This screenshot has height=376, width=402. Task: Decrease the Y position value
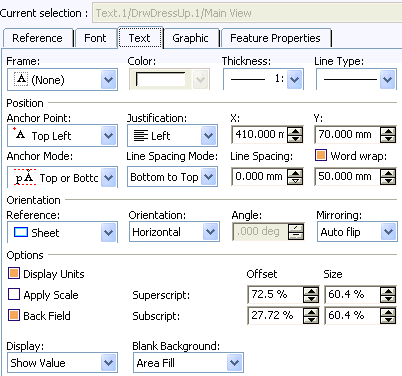[x=388, y=138]
